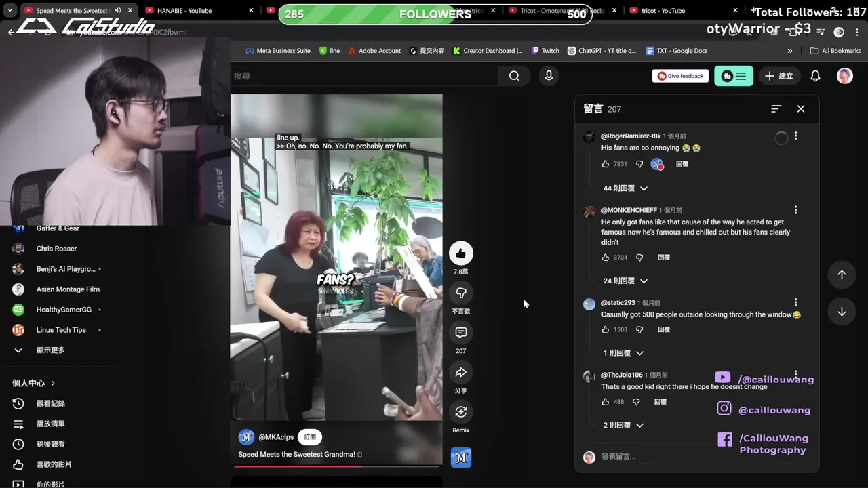Open the YouTube notifications bell
The height and width of the screenshot is (488, 868).
(x=815, y=76)
